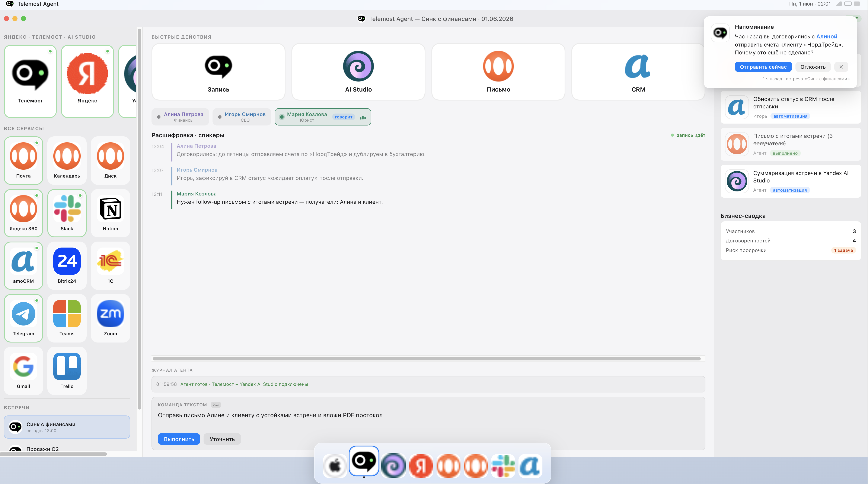Select speaking participant Мария Козлова
Screen dimensions: 868x484
(323, 117)
